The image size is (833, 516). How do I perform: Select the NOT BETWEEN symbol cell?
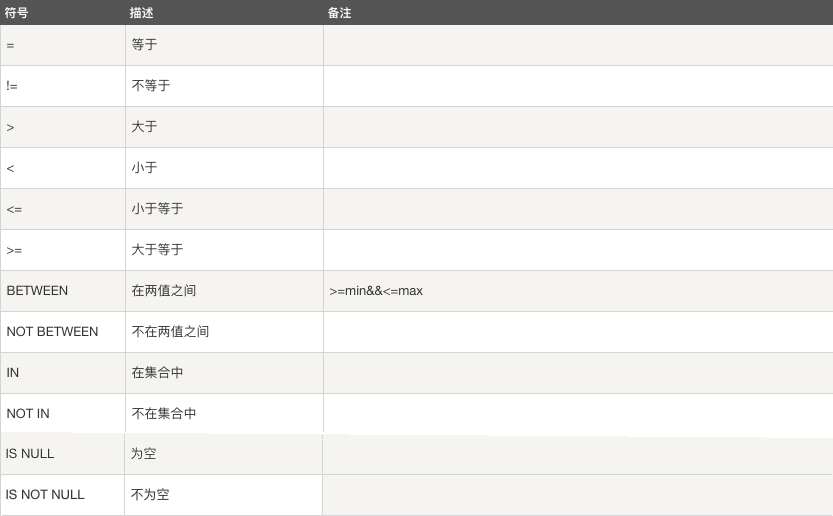(x=52, y=332)
